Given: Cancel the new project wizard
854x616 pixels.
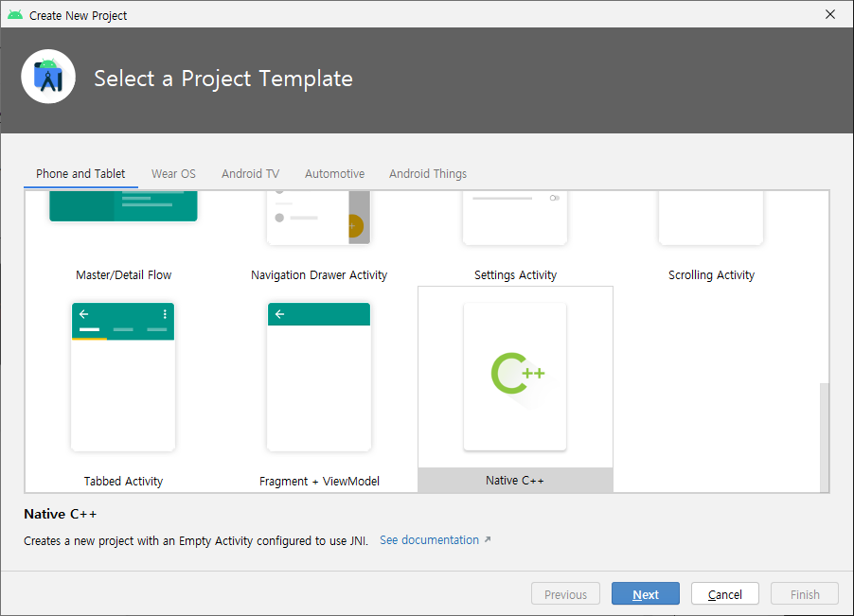Looking at the screenshot, I should (x=725, y=593).
